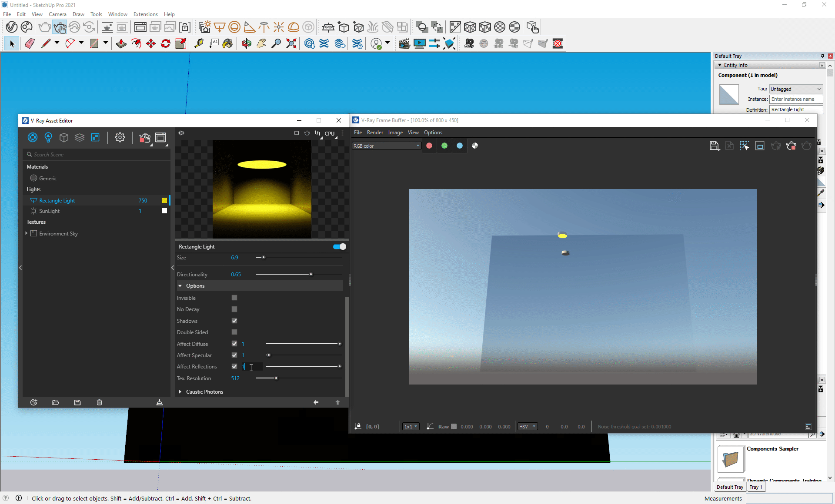The width and height of the screenshot is (835, 504).
Task: Expand the Caustic Photons section
Action: (x=181, y=391)
